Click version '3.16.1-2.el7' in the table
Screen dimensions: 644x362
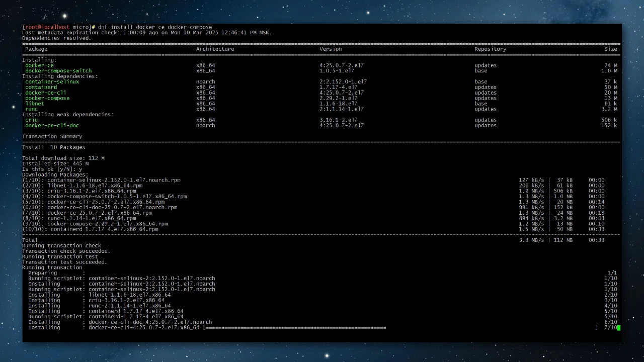tap(339, 120)
